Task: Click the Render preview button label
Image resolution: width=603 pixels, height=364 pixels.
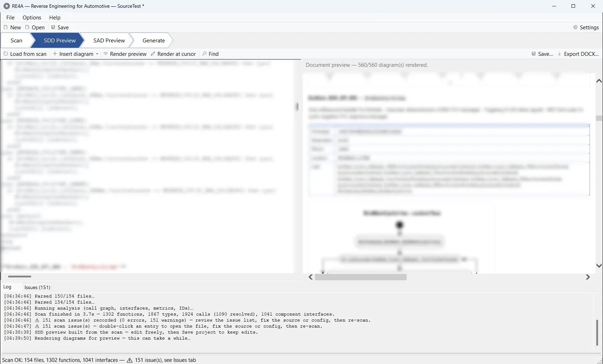Action: coord(128,54)
